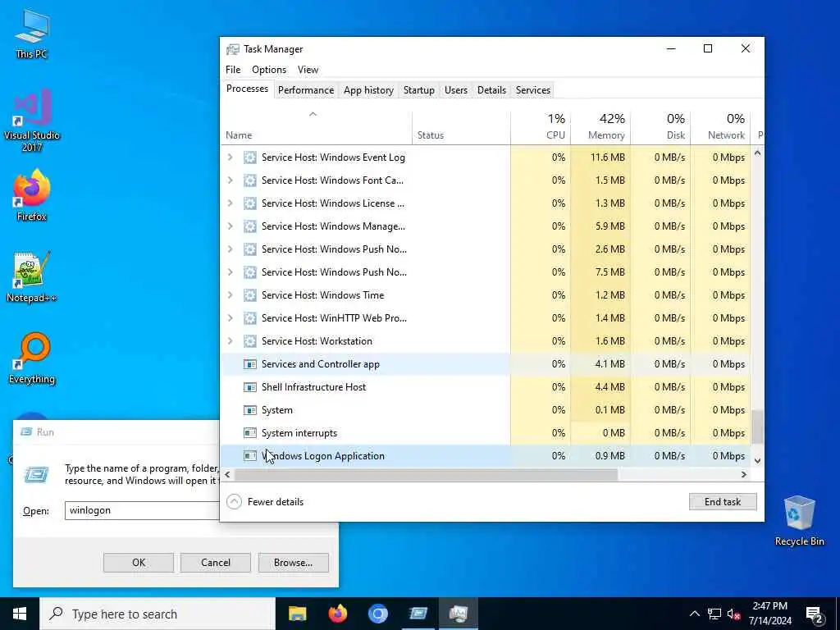This screenshot has width=840, height=630.
Task: Click System interrupts process icon
Action: click(x=249, y=433)
